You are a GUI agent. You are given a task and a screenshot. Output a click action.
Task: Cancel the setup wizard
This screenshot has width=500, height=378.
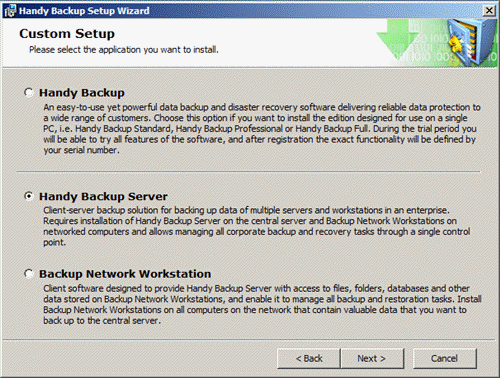point(445,358)
